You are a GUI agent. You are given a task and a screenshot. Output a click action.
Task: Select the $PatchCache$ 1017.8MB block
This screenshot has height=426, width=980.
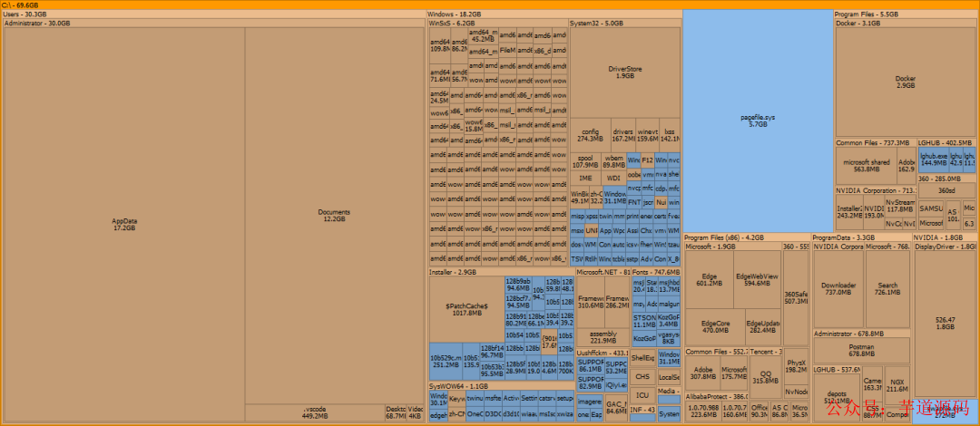(x=466, y=309)
